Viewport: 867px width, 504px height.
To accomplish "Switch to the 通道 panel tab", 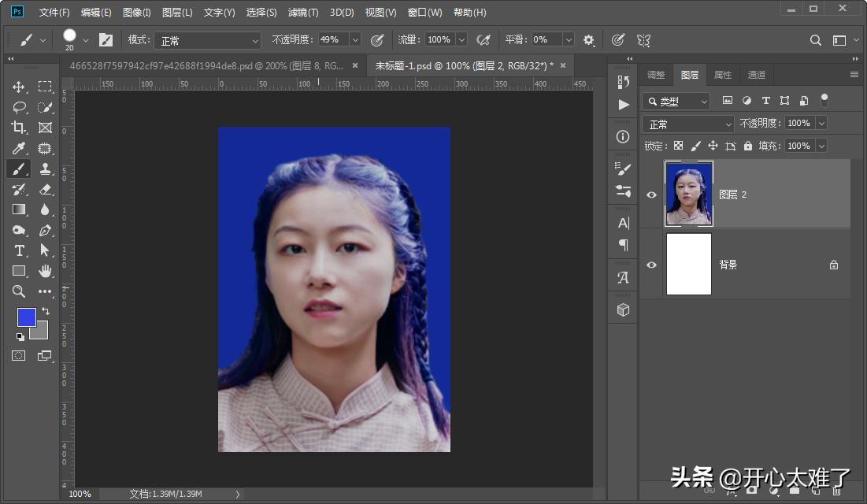I will coord(755,74).
